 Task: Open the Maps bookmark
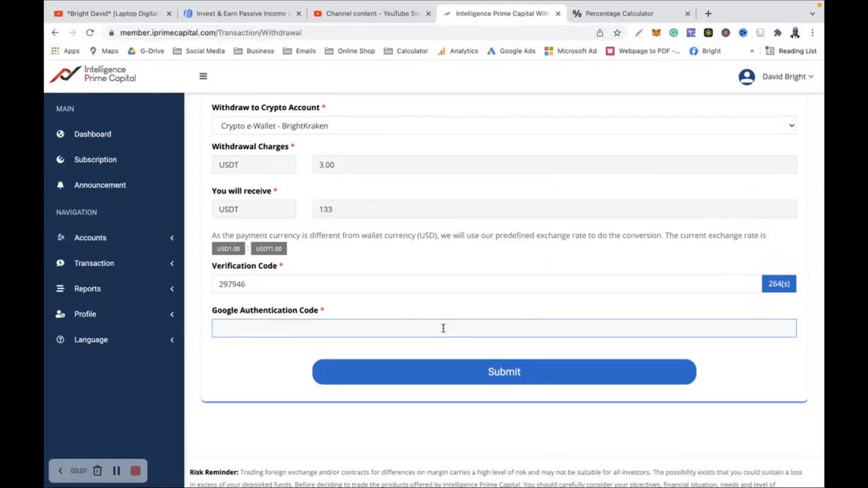pos(104,51)
